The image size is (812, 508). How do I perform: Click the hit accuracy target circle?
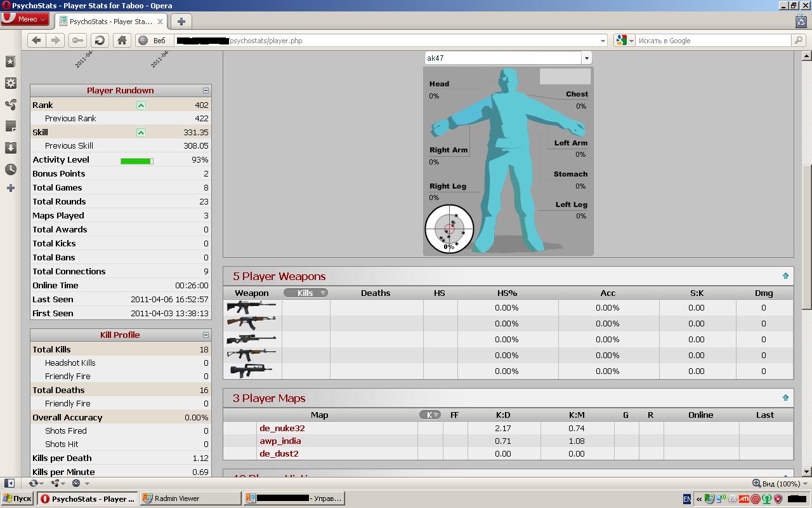[449, 229]
